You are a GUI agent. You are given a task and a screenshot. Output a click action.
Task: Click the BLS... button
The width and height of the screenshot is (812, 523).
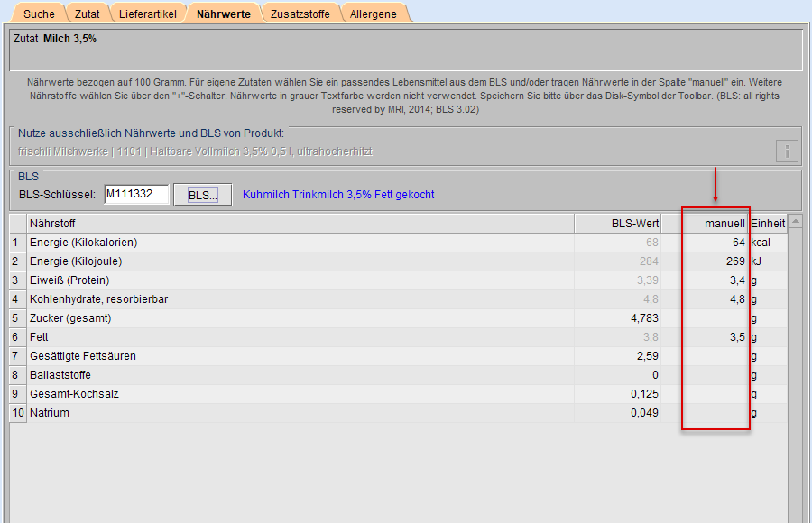tap(202, 195)
